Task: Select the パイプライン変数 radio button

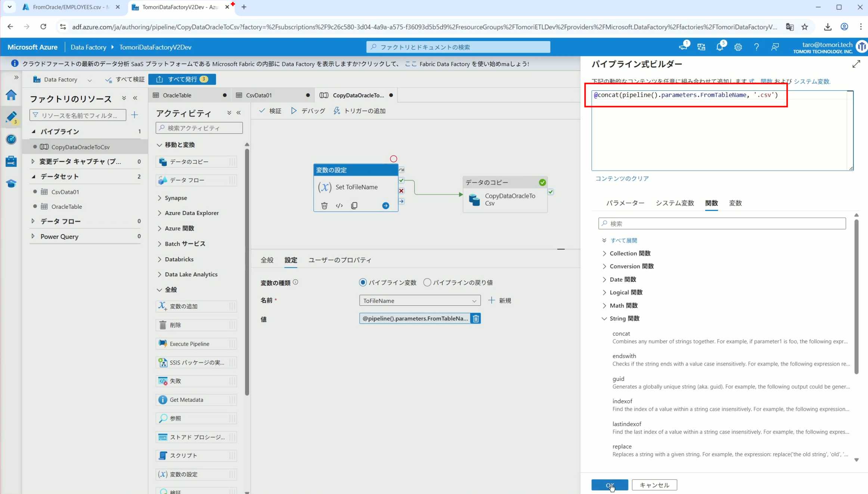Action: pyautogui.click(x=363, y=283)
